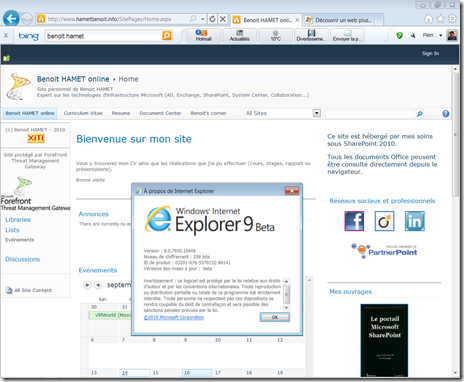464x382 pixels.
Task: Click the user profile picture in the Bing bar
Action: click(452, 35)
